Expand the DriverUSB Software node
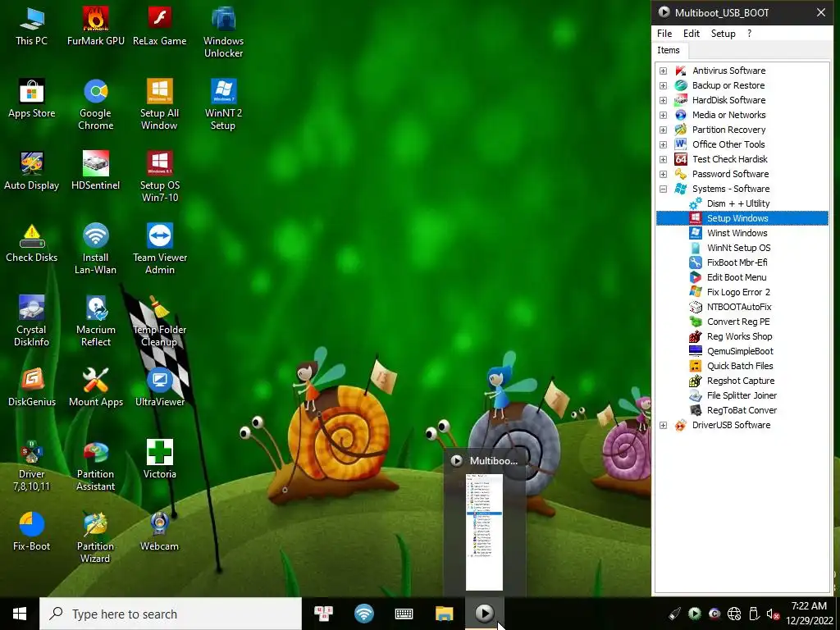This screenshot has height=630, width=840. 663,426
